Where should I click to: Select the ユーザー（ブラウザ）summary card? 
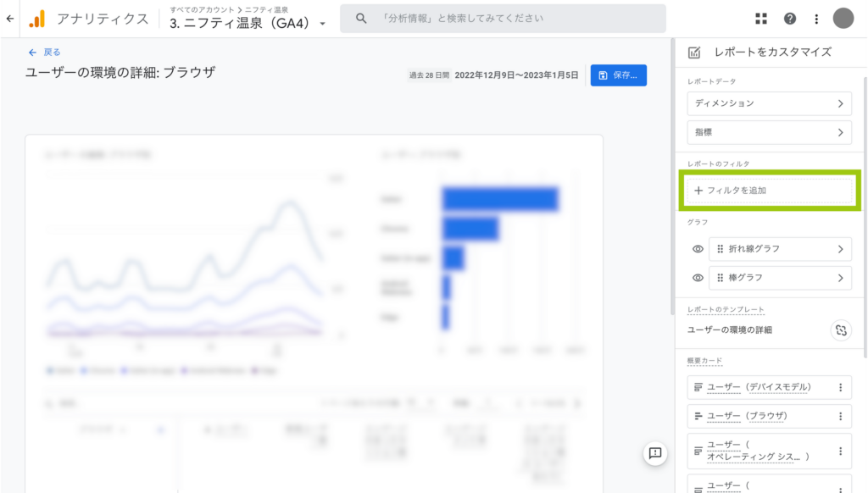(x=770, y=416)
